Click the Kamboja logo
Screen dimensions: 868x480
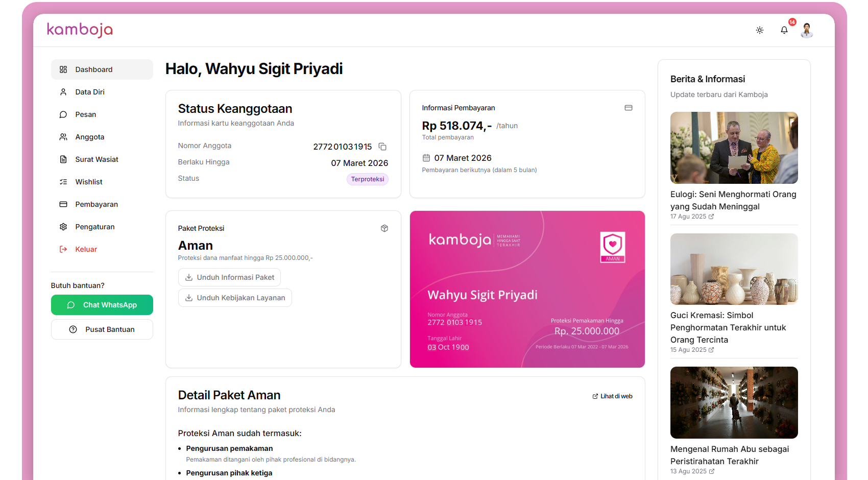pyautogui.click(x=80, y=30)
